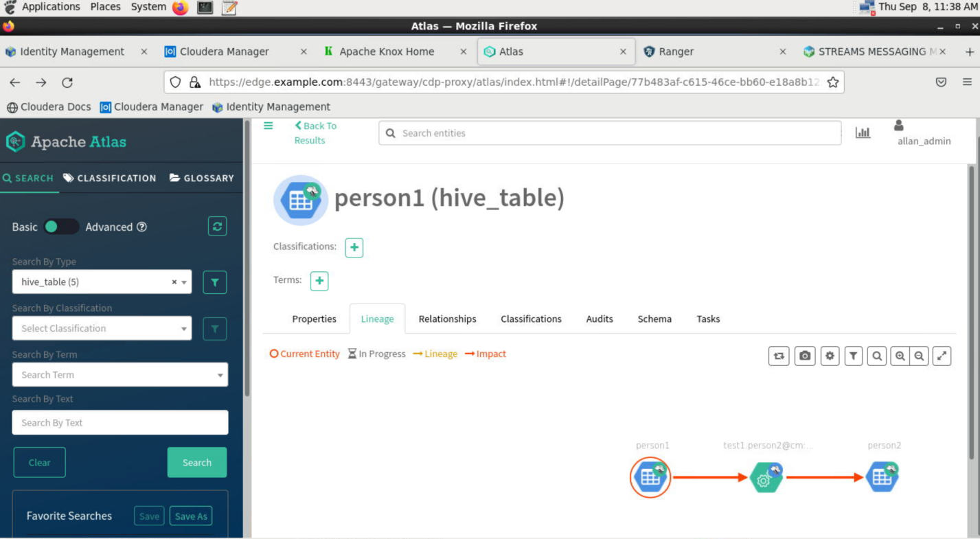Open the Places menu
Image resolution: width=980 pixels, height=539 pixels.
coord(105,7)
